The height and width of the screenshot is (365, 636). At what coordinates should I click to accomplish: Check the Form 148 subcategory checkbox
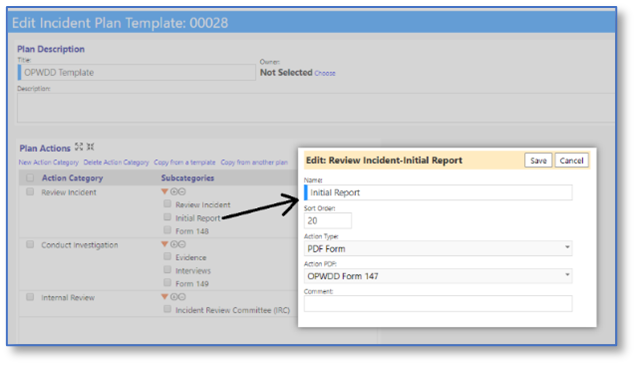click(167, 230)
